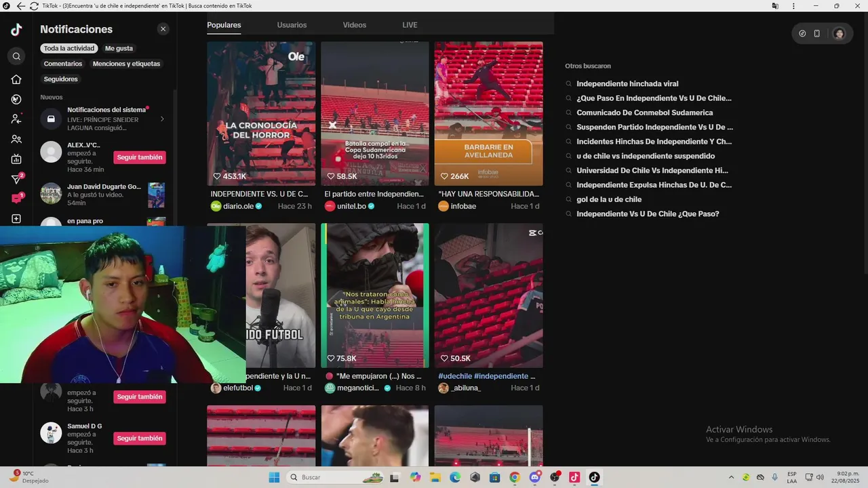
Task: Open Barbarie en Avellaneda video
Action: coord(488,113)
